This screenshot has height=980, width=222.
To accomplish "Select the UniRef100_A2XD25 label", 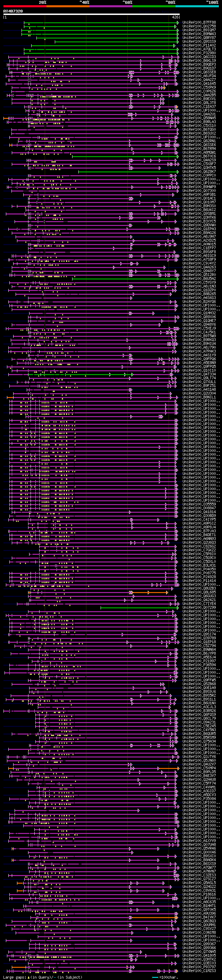I will (199, 240).
